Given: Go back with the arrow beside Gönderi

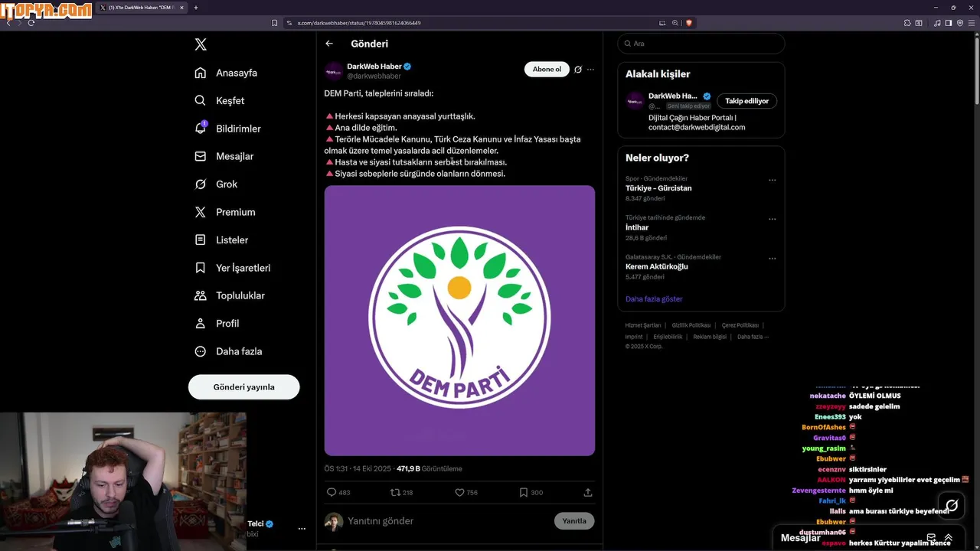Looking at the screenshot, I should (x=329, y=44).
